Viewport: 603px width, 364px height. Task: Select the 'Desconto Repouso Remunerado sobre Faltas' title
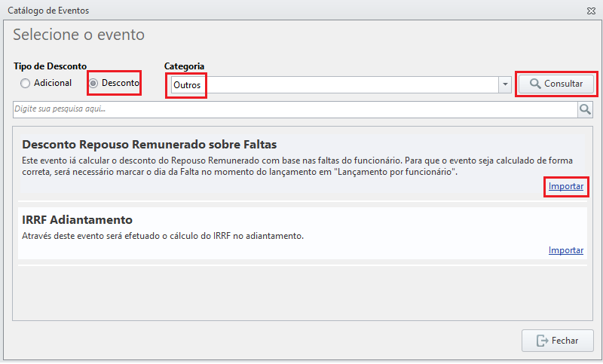coord(149,145)
